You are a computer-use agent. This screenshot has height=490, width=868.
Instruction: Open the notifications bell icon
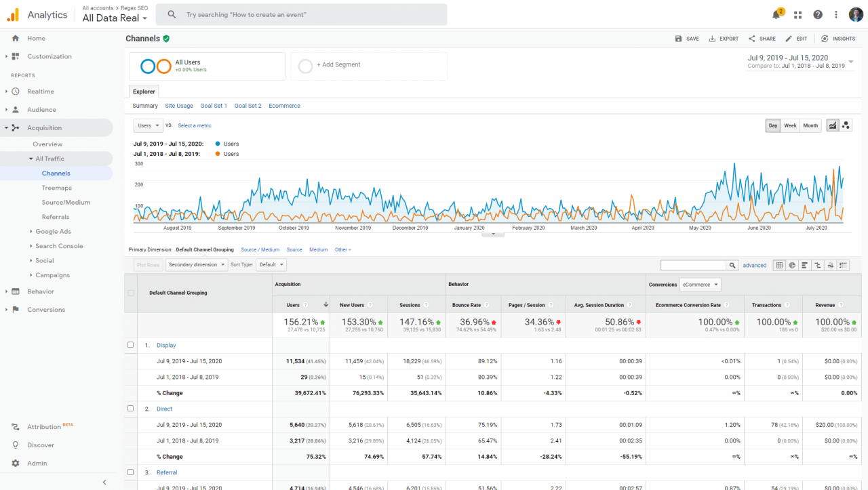[x=777, y=14]
